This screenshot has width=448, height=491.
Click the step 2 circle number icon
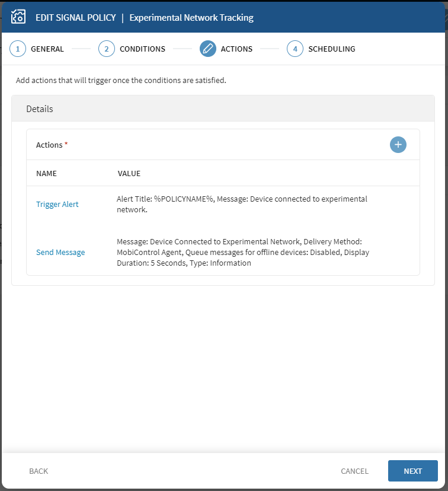(x=107, y=49)
